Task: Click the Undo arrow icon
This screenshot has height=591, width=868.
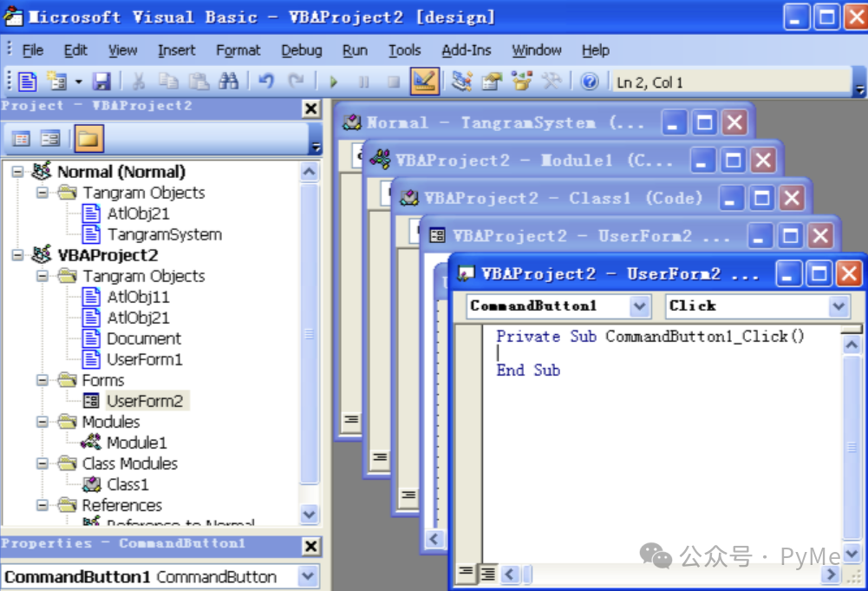Action: point(266,82)
